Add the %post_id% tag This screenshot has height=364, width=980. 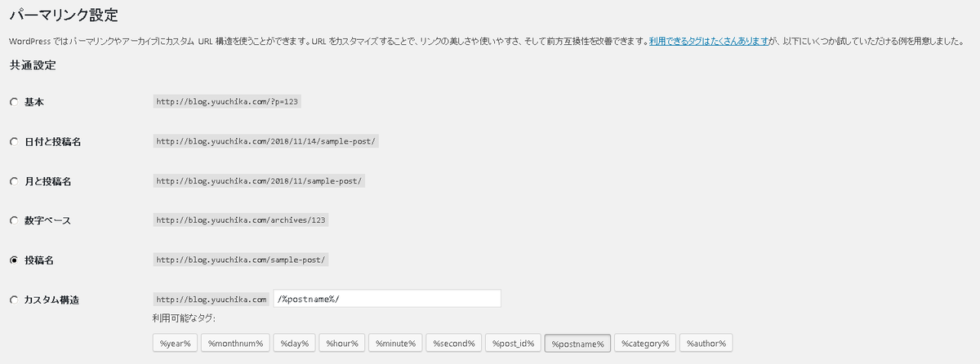(x=513, y=344)
